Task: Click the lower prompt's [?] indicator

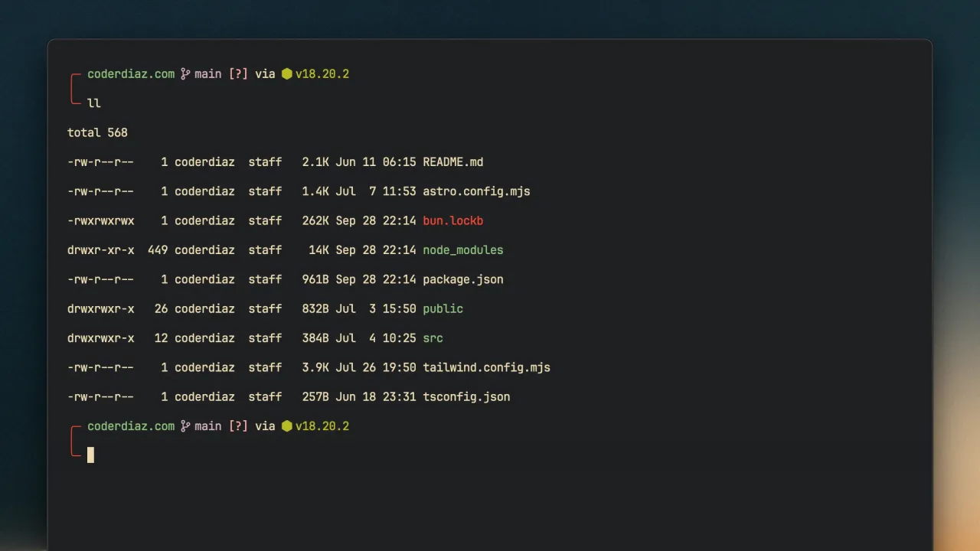Action: point(238,426)
